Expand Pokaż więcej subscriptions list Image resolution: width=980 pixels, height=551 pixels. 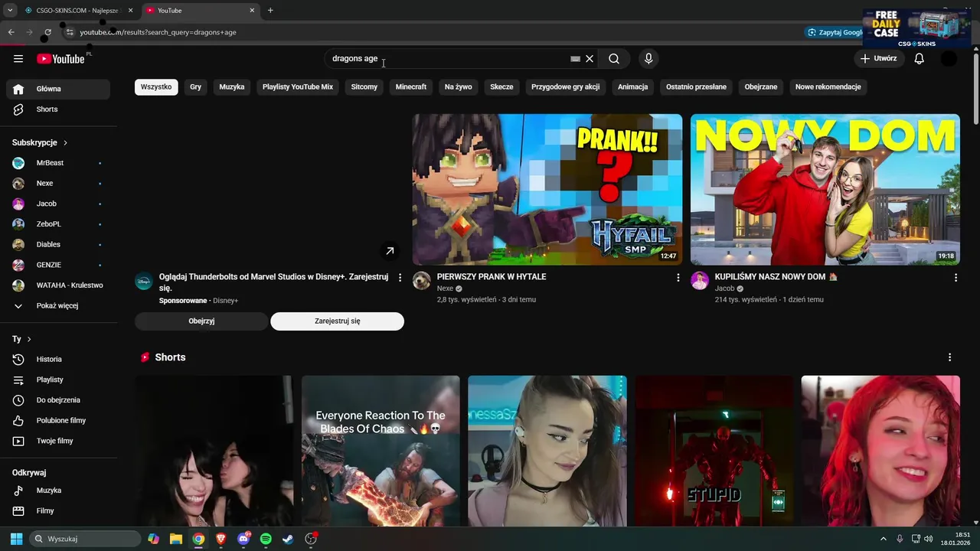(x=58, y=305)
